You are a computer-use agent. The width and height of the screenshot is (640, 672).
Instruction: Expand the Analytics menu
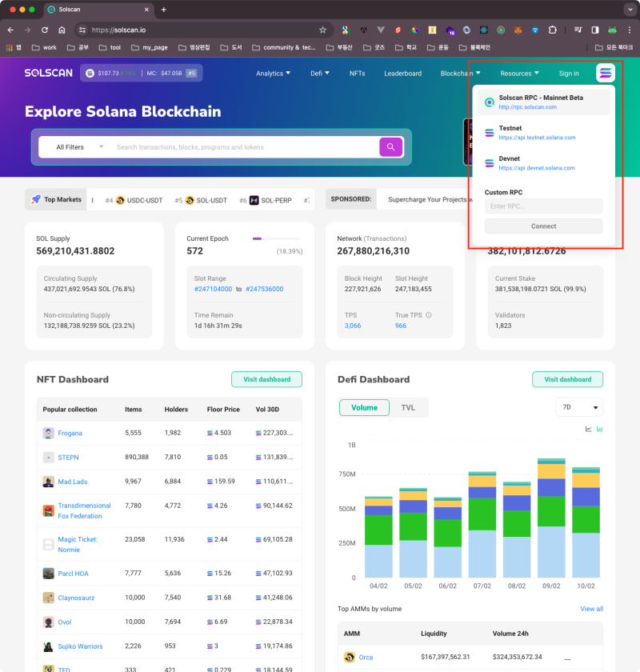tap(273, 74)
